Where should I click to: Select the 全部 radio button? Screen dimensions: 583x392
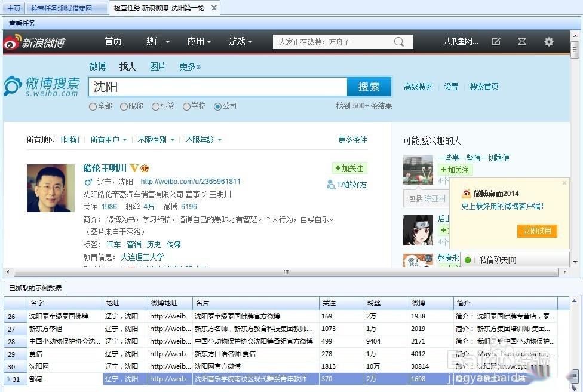coord(93,107)
